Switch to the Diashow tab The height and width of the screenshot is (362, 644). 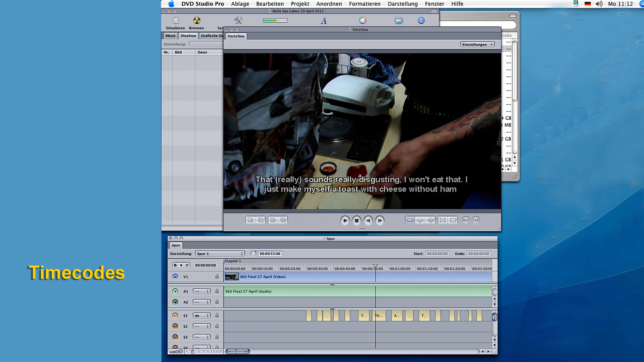(188, 36)
